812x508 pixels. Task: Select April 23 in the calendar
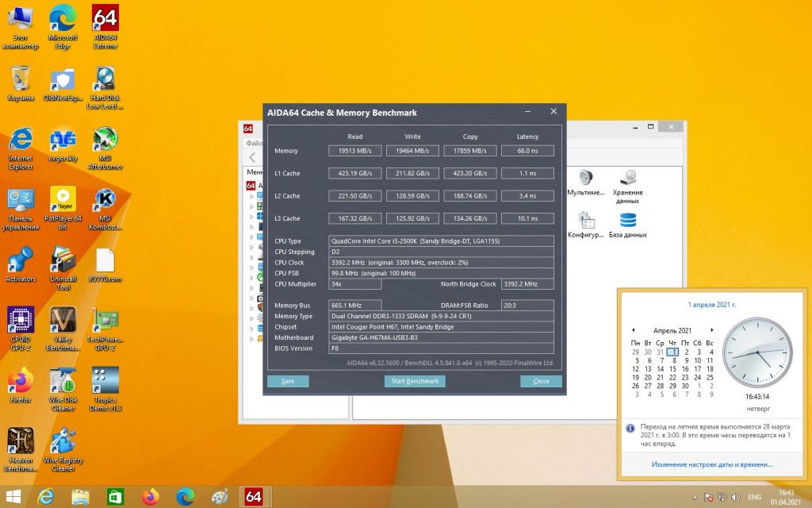tap(685, 377)
